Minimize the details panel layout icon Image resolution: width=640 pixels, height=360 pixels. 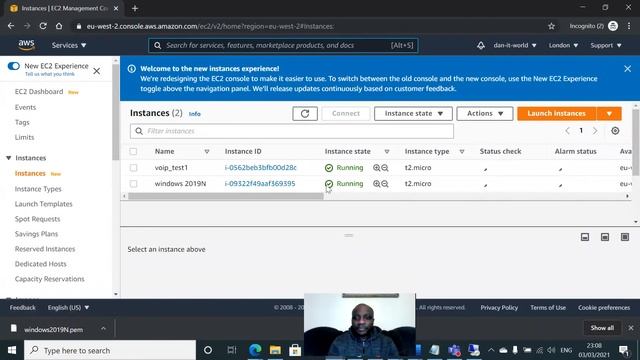click(x=585, y=237)
